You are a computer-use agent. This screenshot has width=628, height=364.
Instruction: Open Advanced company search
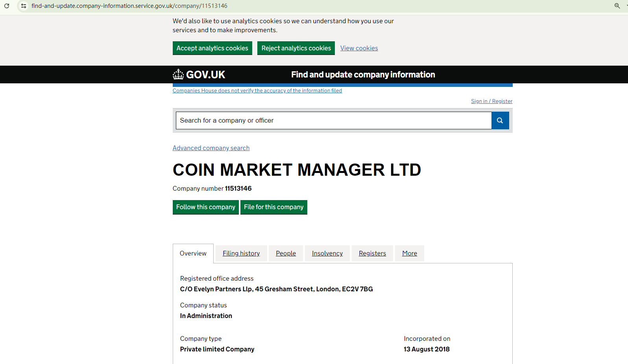211,148
